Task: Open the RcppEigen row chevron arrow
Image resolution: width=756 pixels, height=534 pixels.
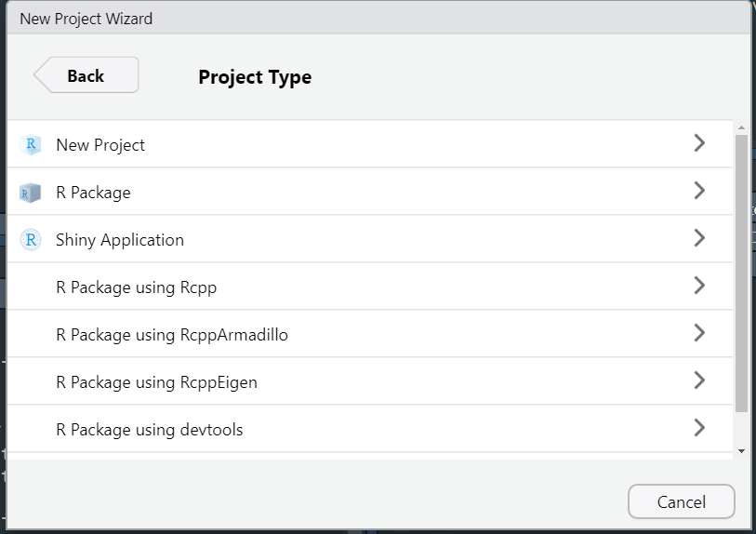Action: (x=699, y=380)
